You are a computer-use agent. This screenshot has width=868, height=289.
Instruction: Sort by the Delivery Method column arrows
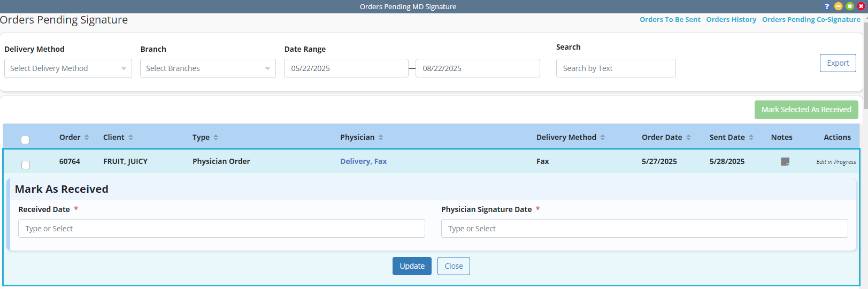tap(602, 137)
